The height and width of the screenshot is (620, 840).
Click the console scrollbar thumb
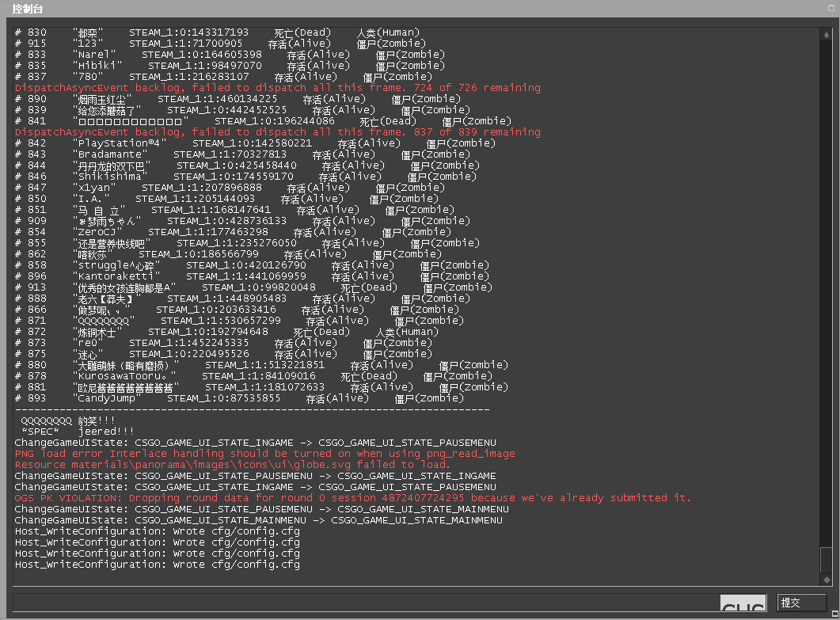click(x=826, y=560)
